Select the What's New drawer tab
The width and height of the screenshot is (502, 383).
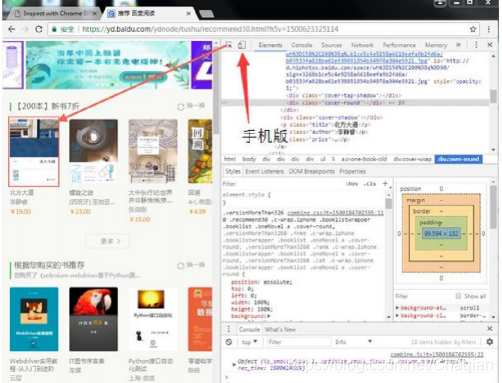(x=280, y=329)
